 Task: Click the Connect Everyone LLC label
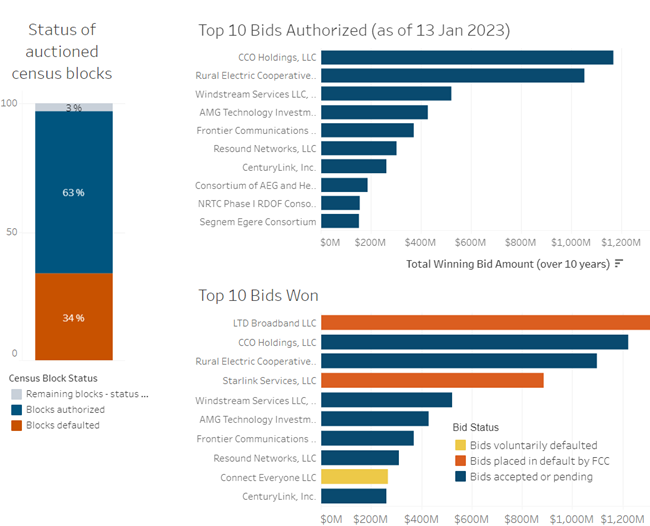click(268, 478)
